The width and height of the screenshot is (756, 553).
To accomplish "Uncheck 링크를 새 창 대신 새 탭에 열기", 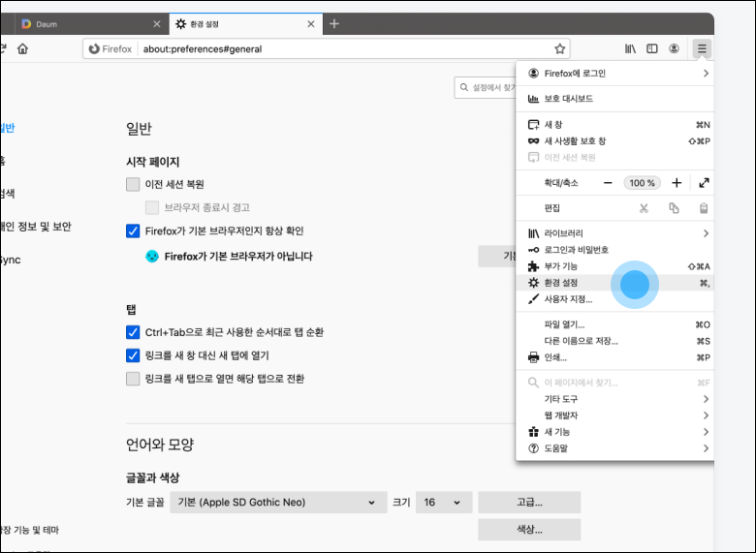I will click(133, 355).
